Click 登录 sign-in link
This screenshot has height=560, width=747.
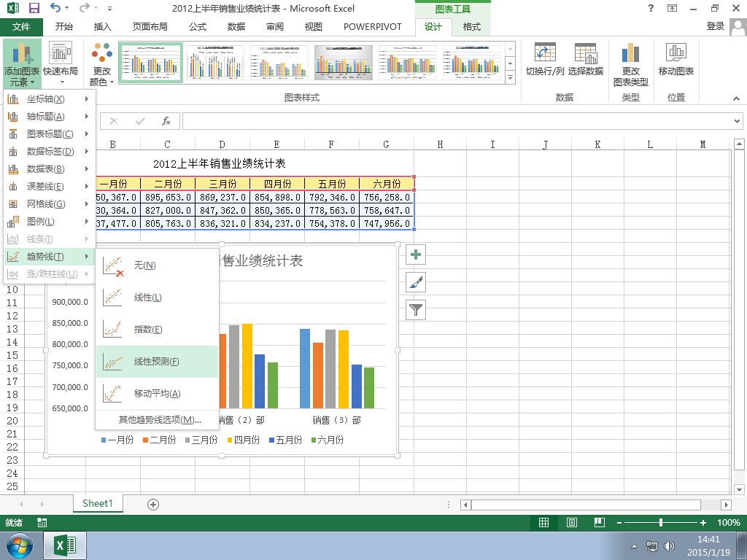pos(715,26)
